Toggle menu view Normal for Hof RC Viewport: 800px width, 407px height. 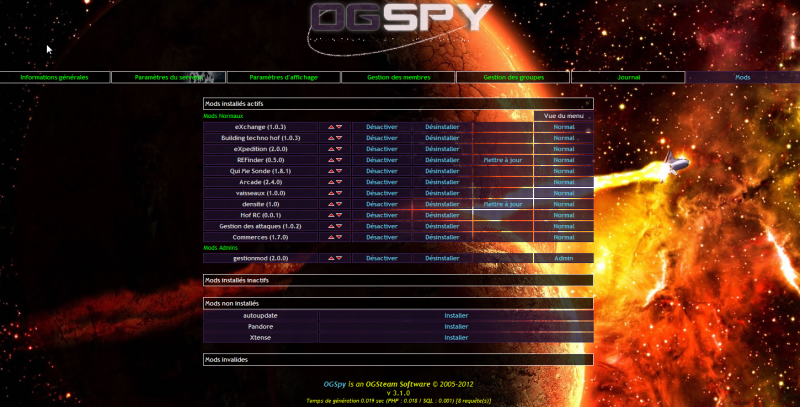click(x=564, y=215)
